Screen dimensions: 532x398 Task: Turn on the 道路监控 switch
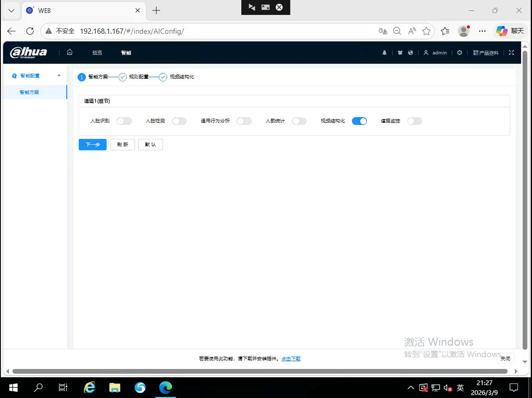pos(415,121)
